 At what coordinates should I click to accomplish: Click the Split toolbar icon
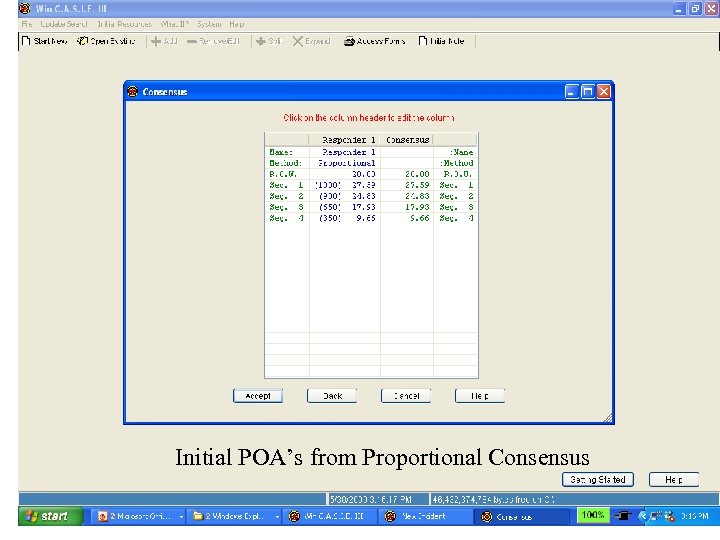tap(261, 41)
